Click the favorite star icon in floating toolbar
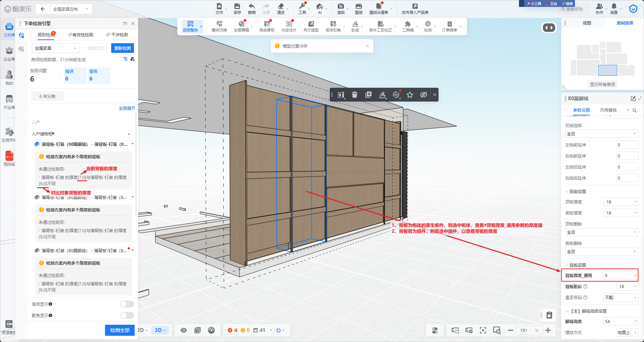Viewport: 644px width, 342px height. click(x=410, y=95)
